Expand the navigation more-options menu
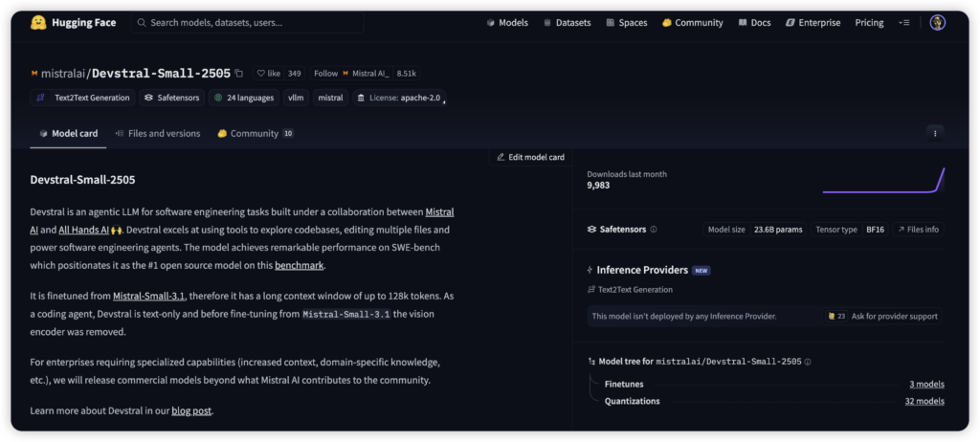This screenshot has height=442, width=980. [903, 23]
